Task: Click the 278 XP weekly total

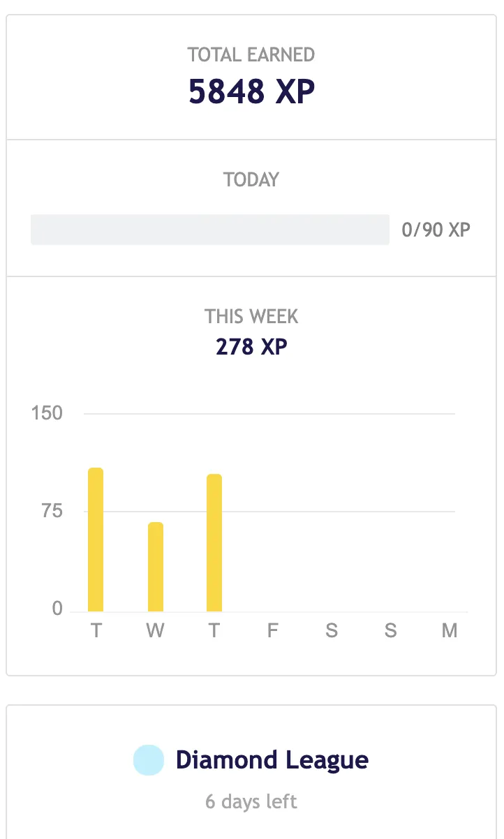Action: (252, 346)
